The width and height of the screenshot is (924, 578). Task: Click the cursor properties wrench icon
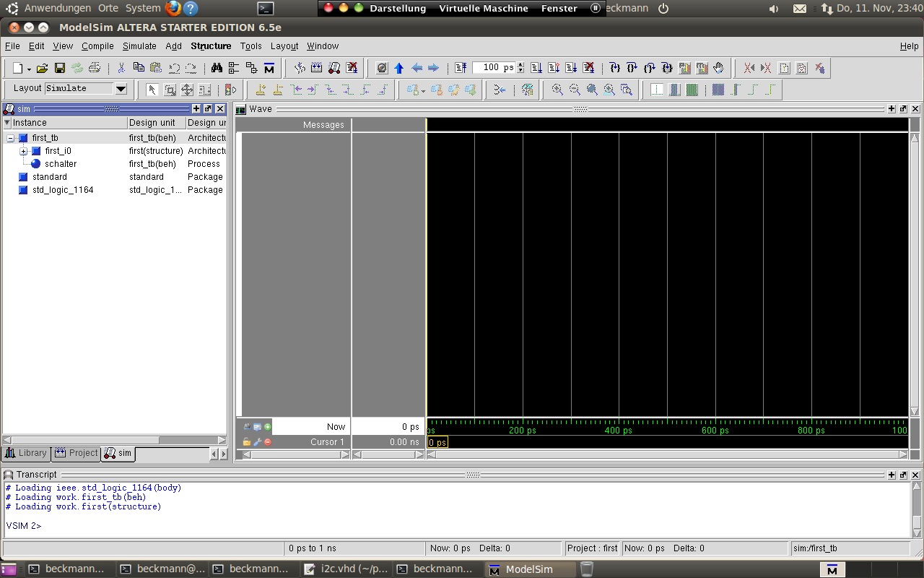click(x=257, y=442)
